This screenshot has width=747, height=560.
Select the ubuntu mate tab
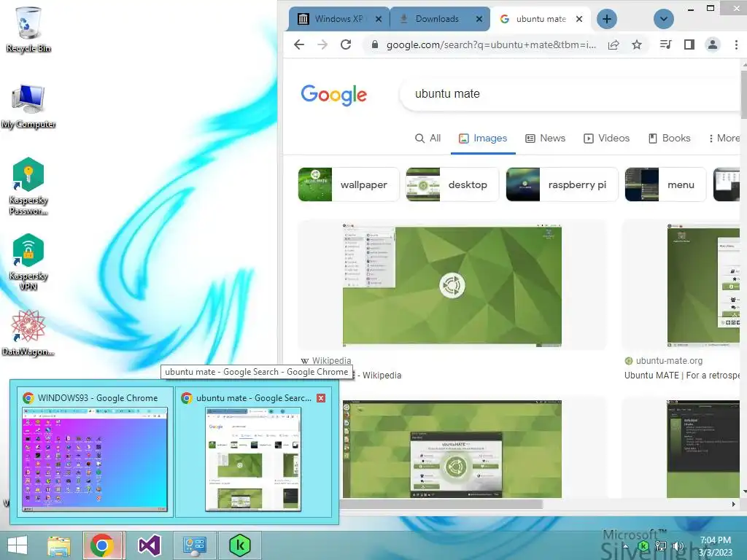click(541, 19)
